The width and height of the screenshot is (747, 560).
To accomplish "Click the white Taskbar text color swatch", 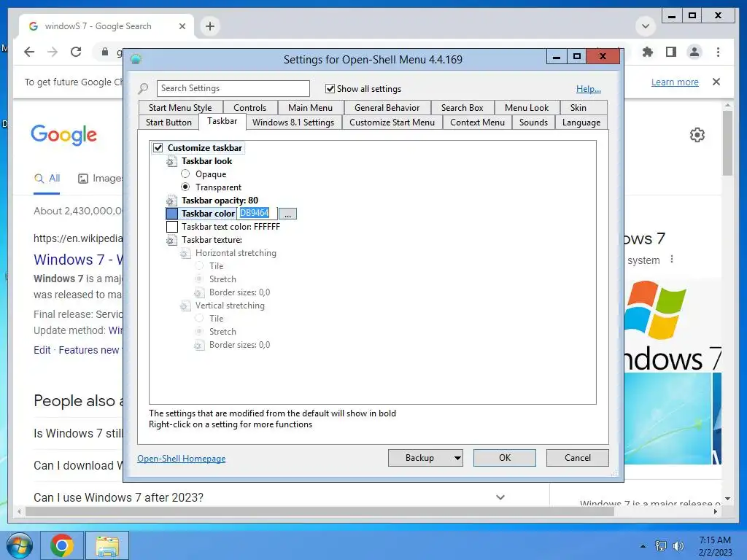I will (172, 227).
